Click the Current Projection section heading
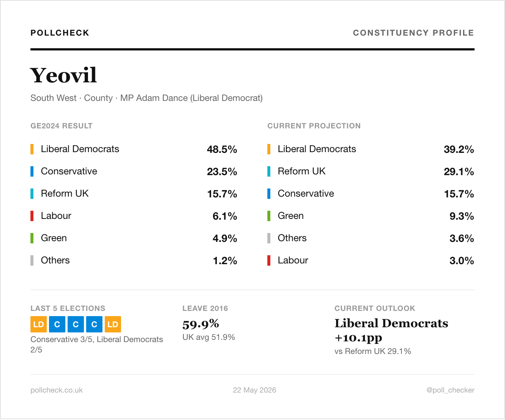505x420 pixels. point(314,126)
